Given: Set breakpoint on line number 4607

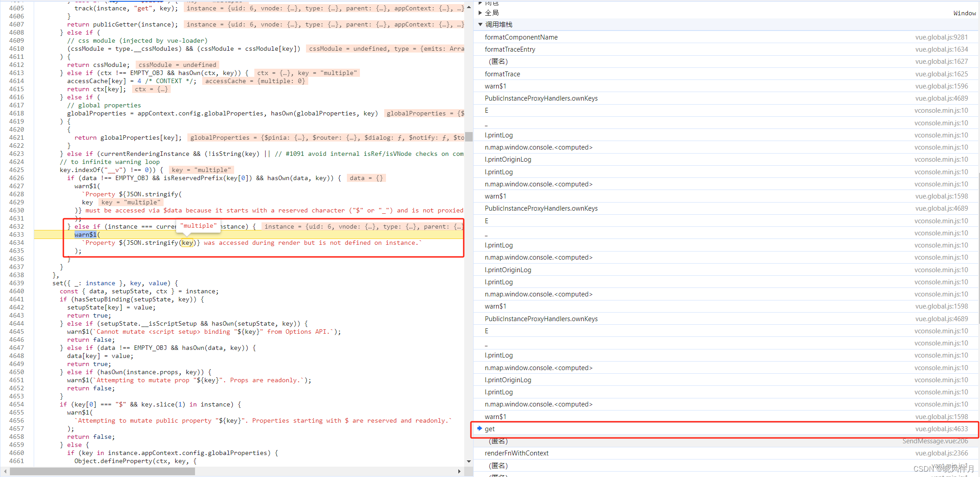Looking at the screenshot, I should [x=17, y=24].
